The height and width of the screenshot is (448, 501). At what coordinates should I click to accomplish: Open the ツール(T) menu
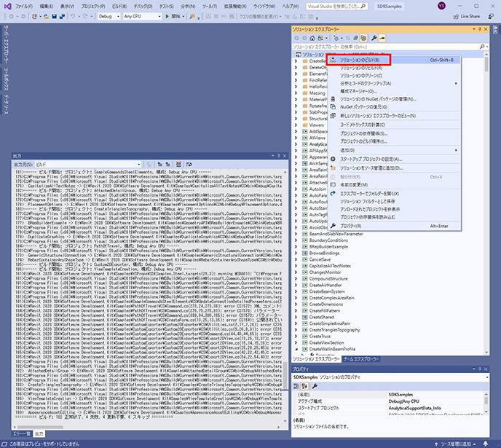pyautogui.click(x=209, y=6)
